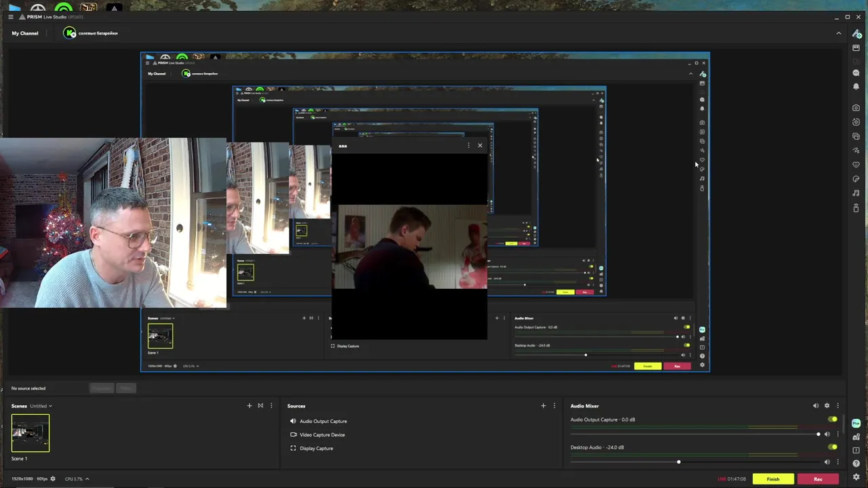This screenshot has width=868, height=488.
Task: Open resolution settings gear beside 60fps
Action: click(x=53, y=479)
